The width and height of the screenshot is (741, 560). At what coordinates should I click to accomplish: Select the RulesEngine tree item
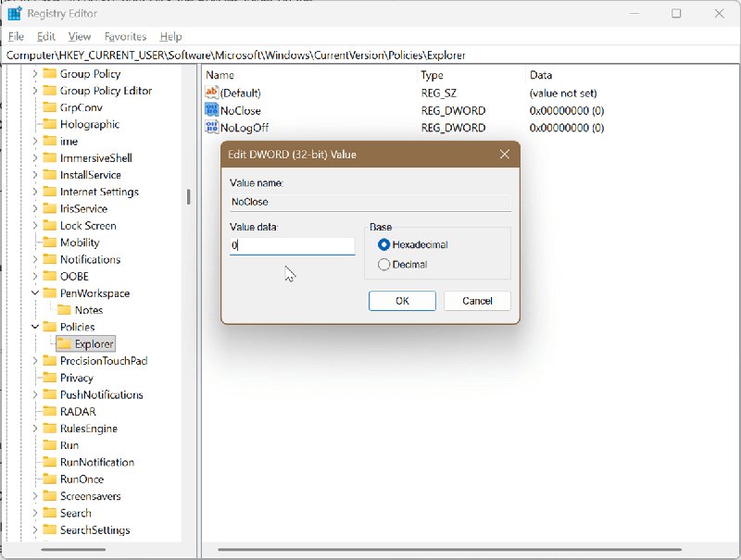point(88,429)
